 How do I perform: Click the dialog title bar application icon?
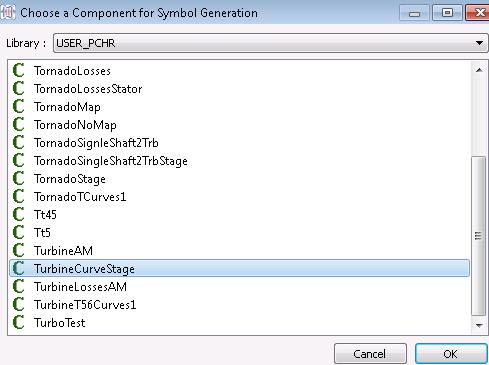pos(7,13)
